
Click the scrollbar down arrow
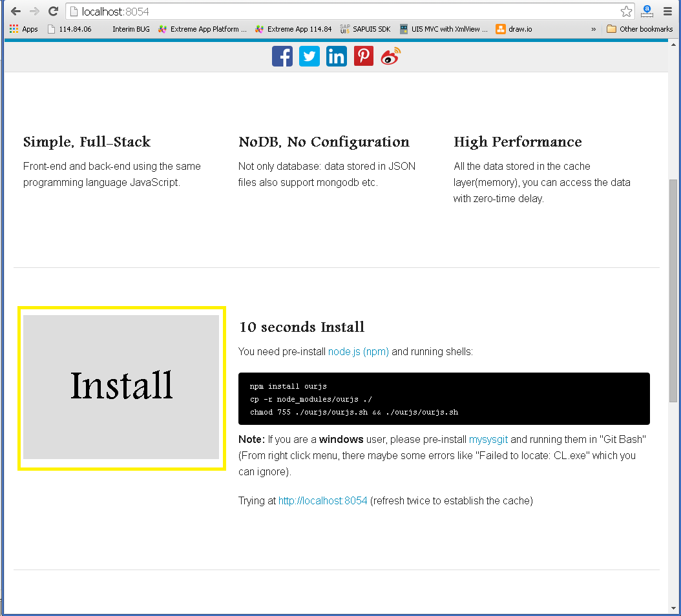click(x=673, y=608)
